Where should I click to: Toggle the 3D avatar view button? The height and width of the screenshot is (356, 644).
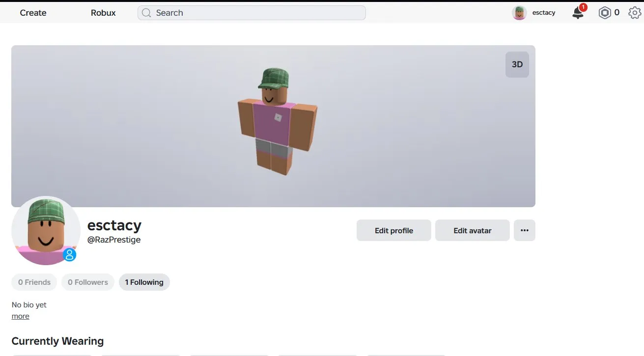click(517, 64)
